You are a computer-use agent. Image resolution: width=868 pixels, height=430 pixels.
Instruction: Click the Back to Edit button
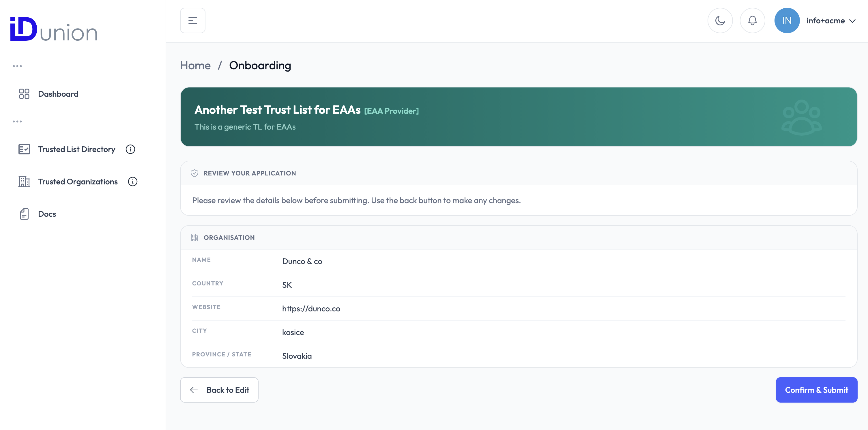click(x=219, y=390)
